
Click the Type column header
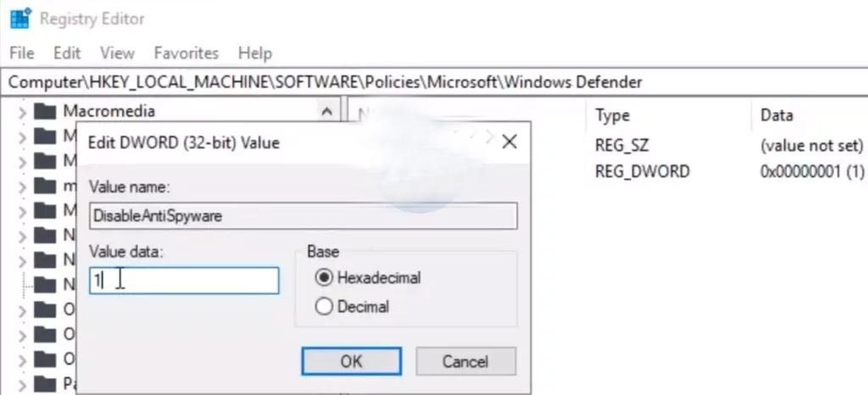[x=612, y=115]
